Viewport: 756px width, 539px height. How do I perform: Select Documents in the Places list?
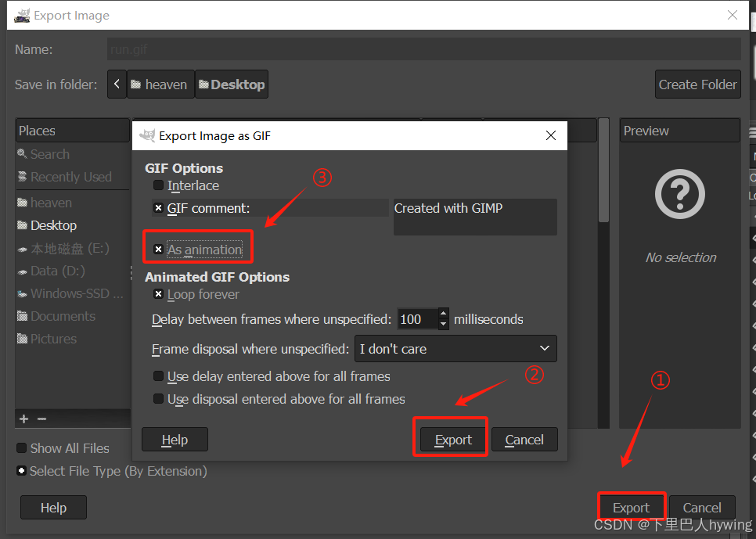72,316
